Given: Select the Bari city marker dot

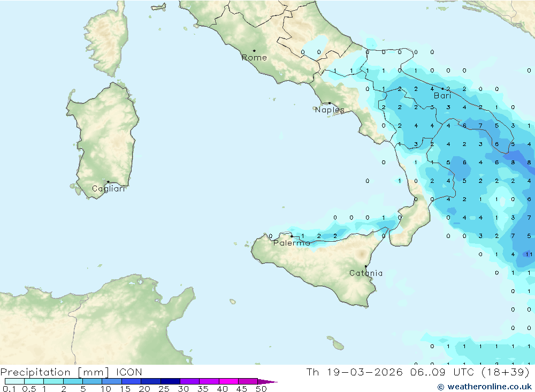Looking at the screenshot, I should point(443,89).
